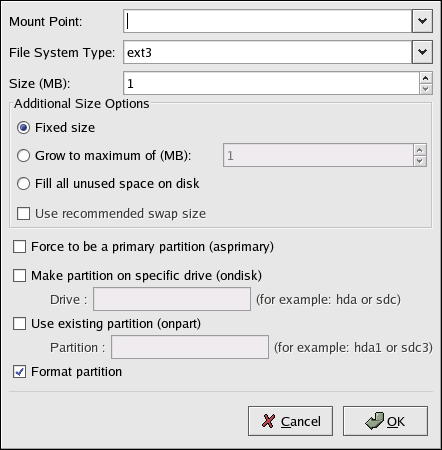This screenshot has height=450, width=442.
Task: Enable Make partition on specific drive
Action: 19,276
